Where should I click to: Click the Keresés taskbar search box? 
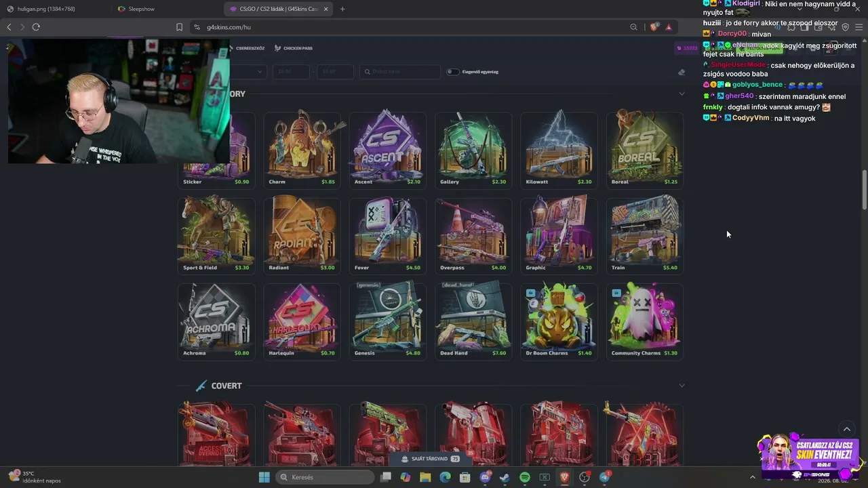326,477
